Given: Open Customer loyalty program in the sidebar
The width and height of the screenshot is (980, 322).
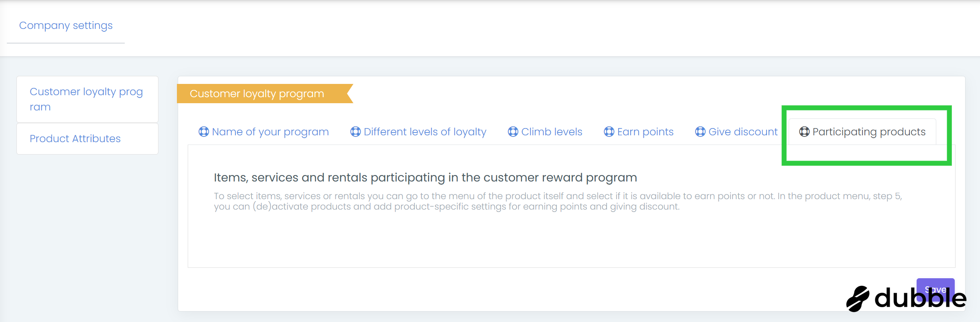Looking at the screenshot, I should 87,99.
